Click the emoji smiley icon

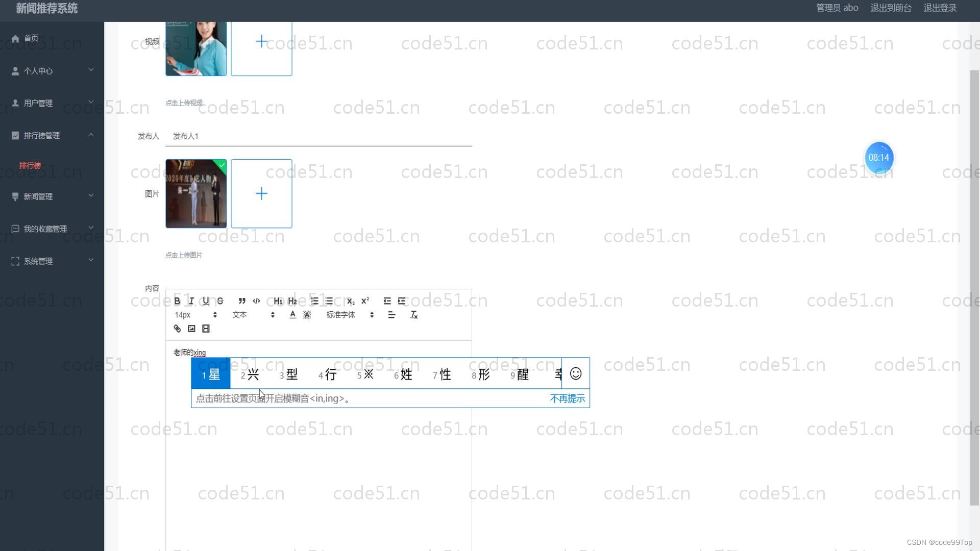[575, 373]
